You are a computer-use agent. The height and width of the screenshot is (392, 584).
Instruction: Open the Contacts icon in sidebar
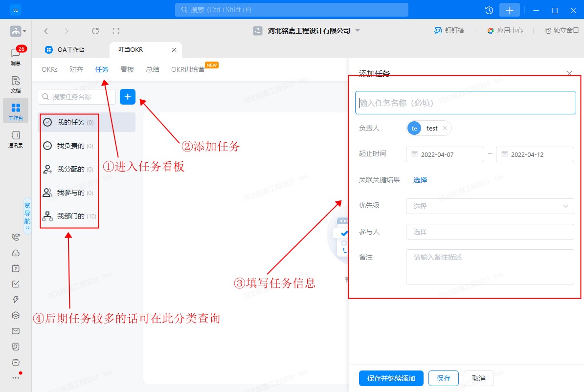pos(16,138)
